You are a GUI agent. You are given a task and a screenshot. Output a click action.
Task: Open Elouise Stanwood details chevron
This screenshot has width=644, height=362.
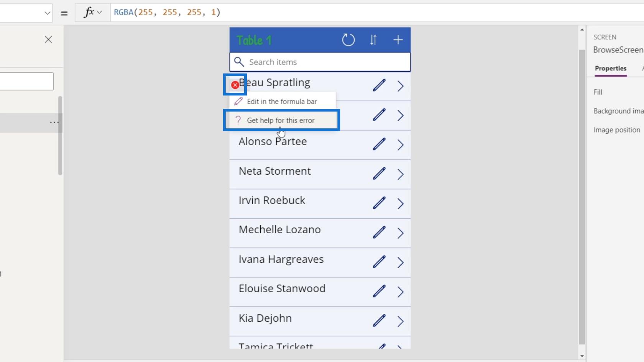click(401, 292)
